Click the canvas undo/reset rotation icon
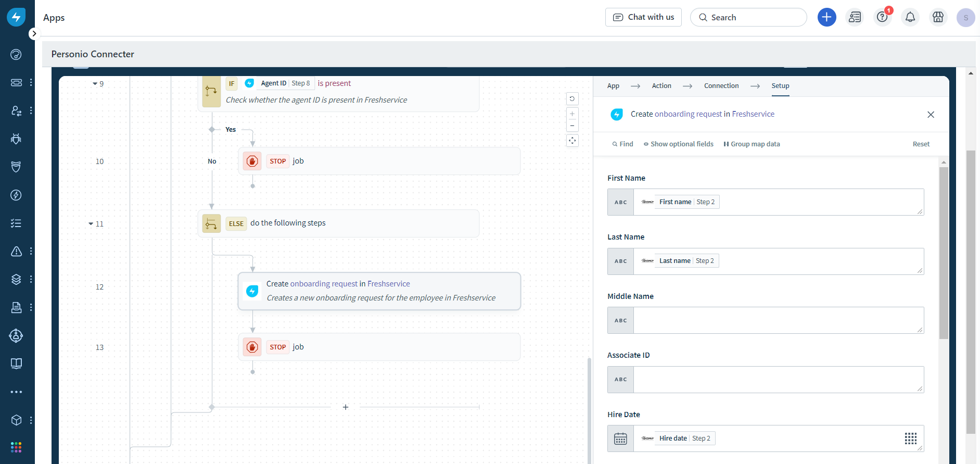980x464 pixels. pos(572,99)
